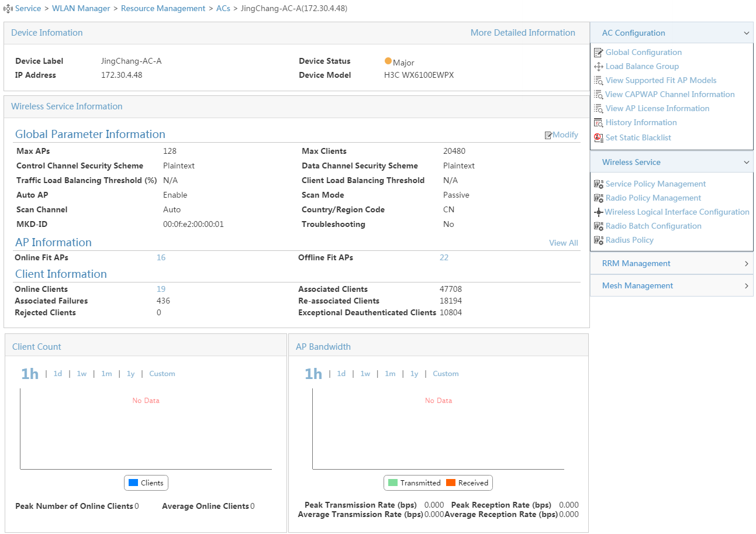
Task: Select 1m range in AP Bandwidth chart
Action: tap(390, 374)
